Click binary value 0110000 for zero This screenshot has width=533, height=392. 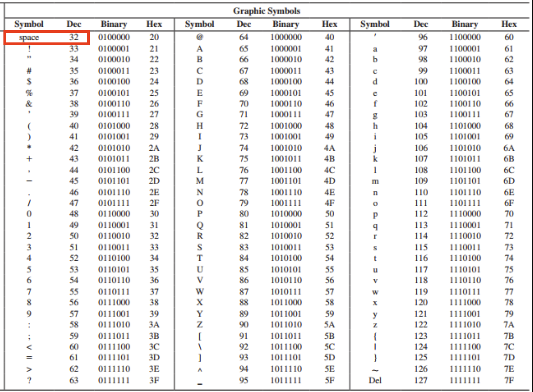click(x=114, y=214)
